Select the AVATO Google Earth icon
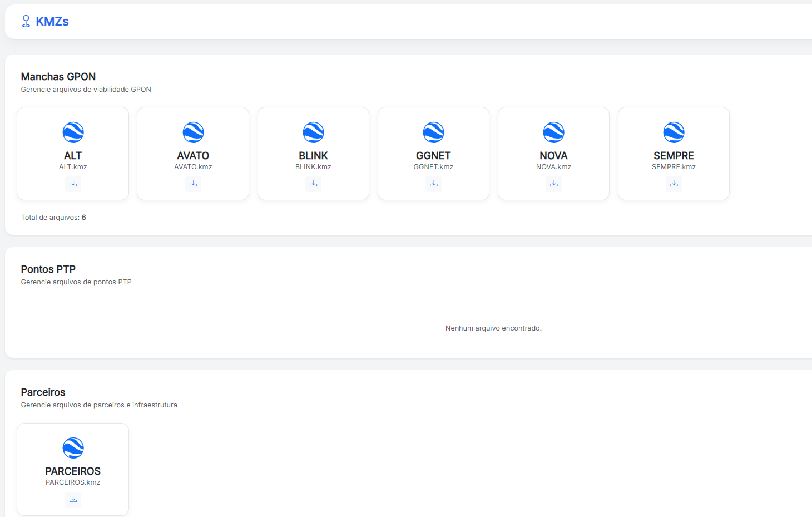Viewport: 812px width, 517px height. [x=193, y=132]
